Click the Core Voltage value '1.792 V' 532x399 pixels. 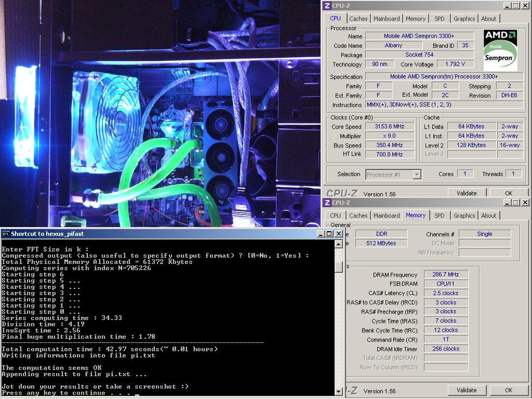pos(455,64)
